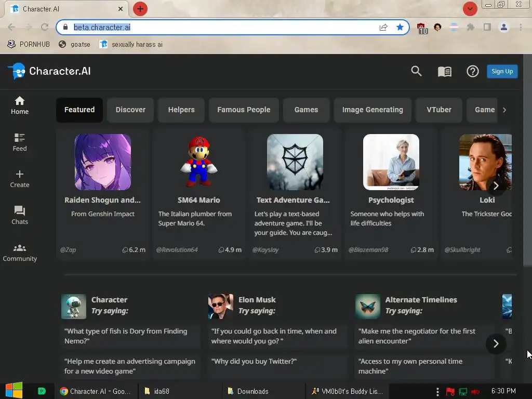Select the Discover tab
Screen dimensions: 532x399
click(130, 110)
